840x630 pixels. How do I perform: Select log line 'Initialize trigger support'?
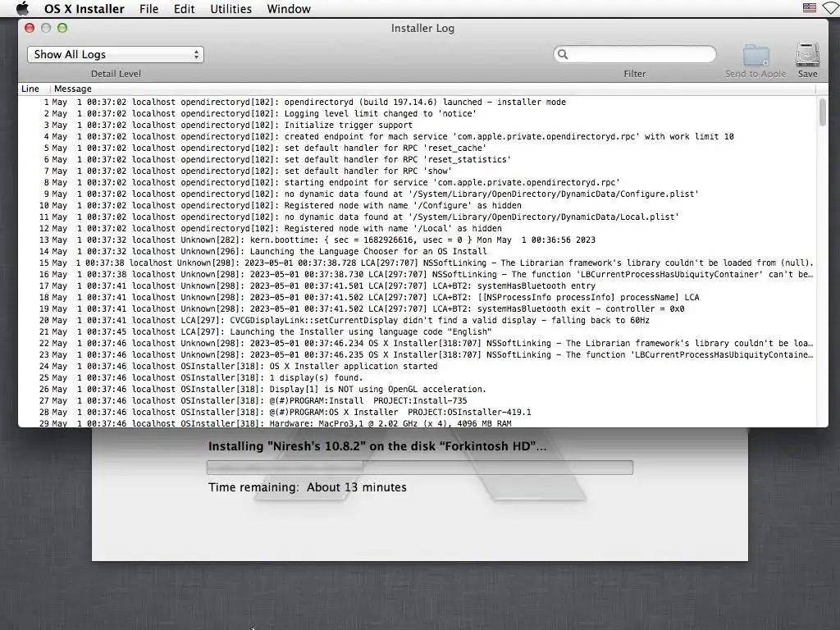[417, 125]
